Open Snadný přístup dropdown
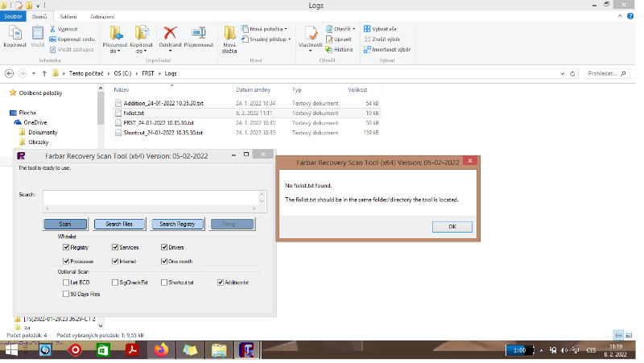The height and width of the screenshot is (363, 644). tap(290, 39)
